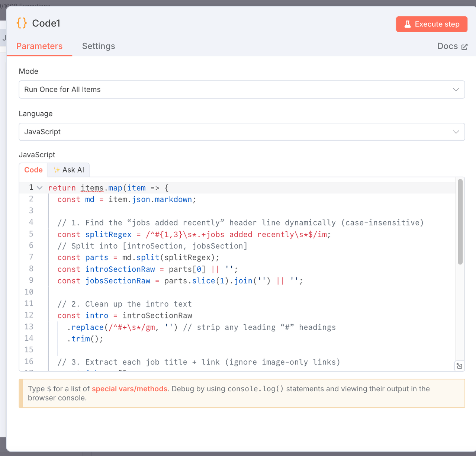Viewport: 476px width, 456px height.
Task: Click the Code1 node title
Action: coord(46,23)
